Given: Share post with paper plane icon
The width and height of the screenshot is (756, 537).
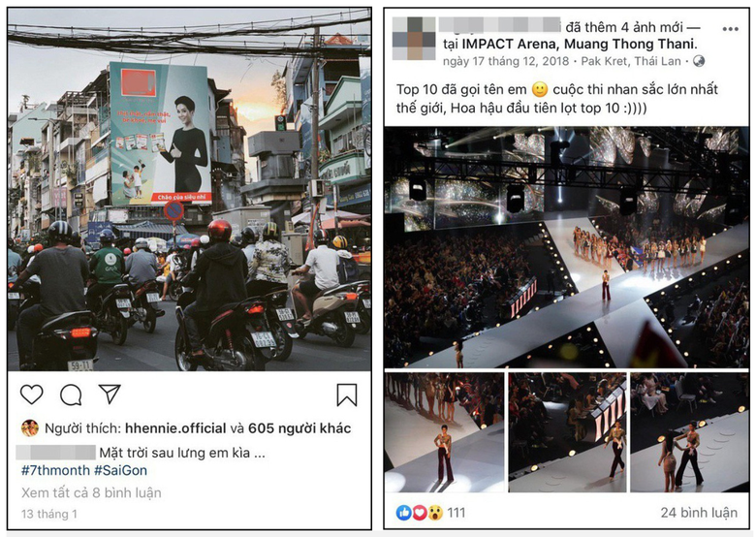Looking at the screenshot, I should 110,394.
